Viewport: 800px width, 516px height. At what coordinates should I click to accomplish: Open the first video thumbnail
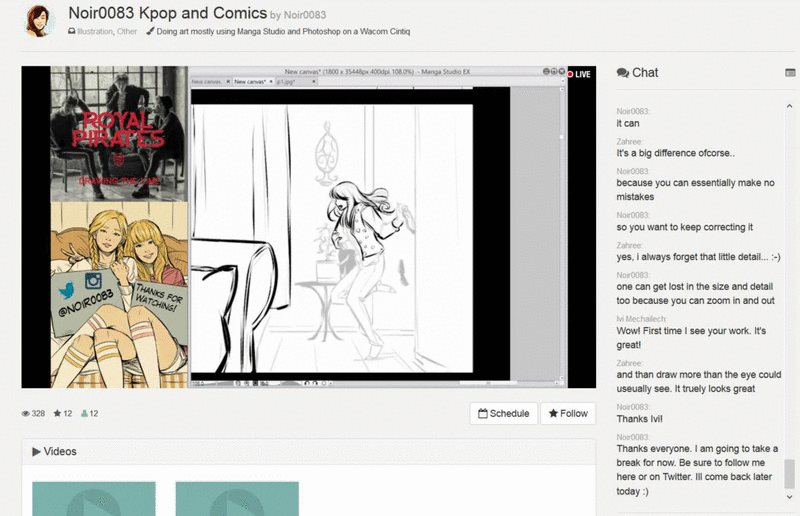[x=94, y=499]
